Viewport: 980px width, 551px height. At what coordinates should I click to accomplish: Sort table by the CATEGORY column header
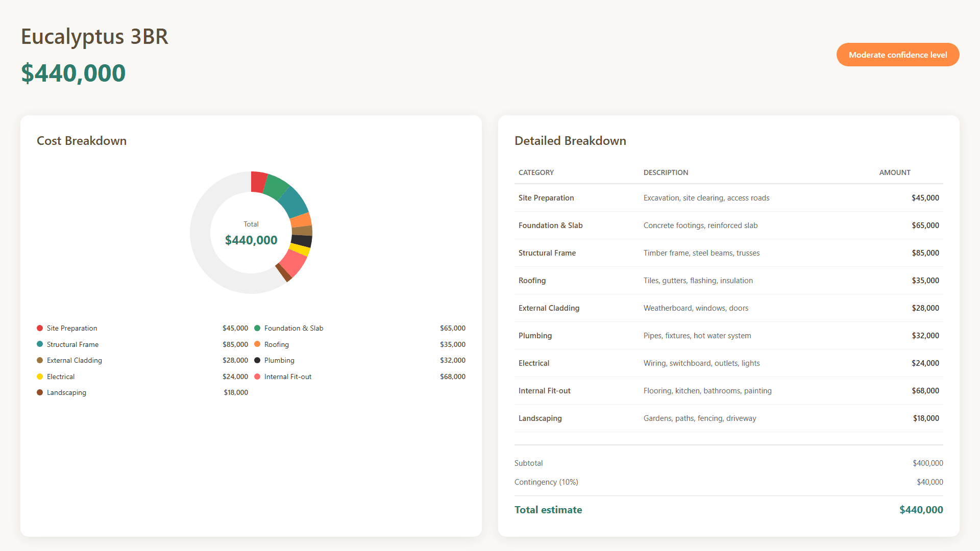(x=536, y=172)
